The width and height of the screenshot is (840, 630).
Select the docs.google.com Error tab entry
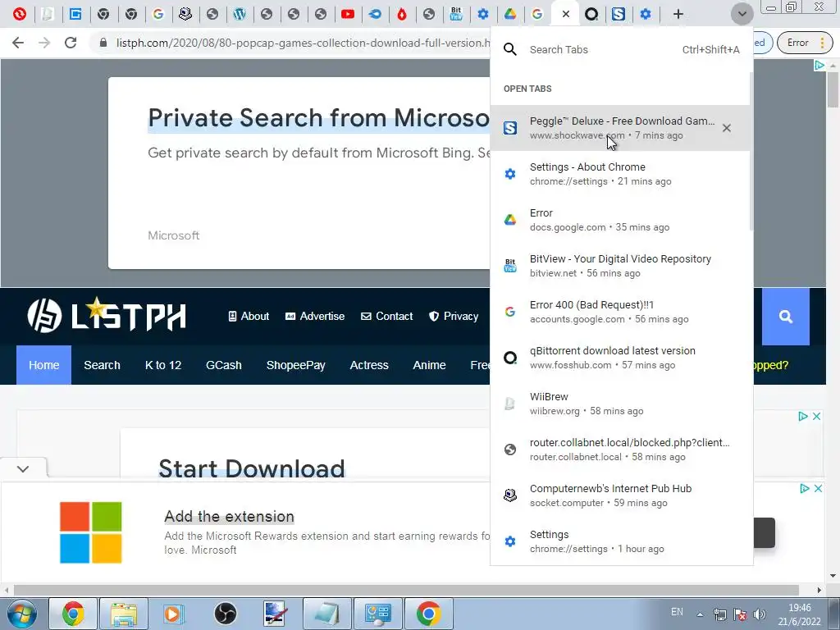click(620, 220)
